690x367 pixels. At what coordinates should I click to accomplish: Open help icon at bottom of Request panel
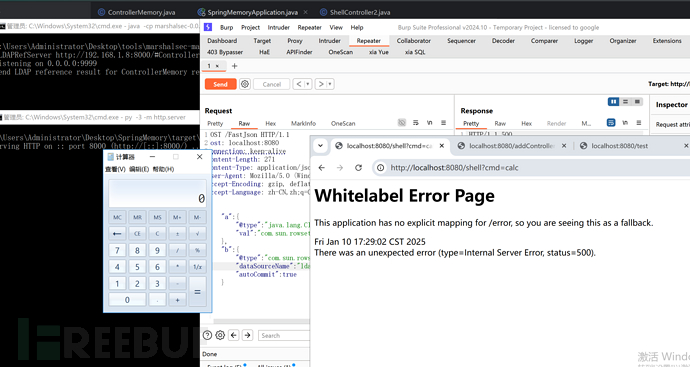point(207,335)
